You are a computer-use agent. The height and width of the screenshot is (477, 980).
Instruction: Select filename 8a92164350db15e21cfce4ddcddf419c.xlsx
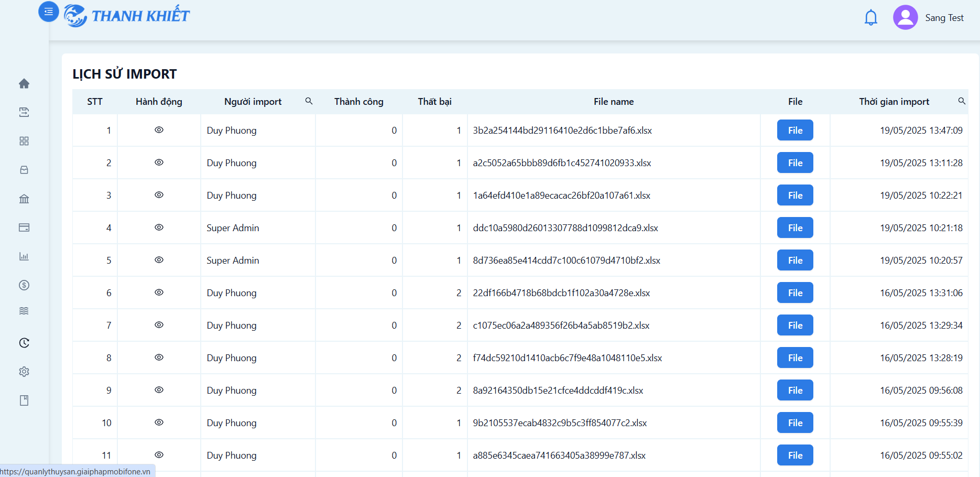pos(558,391)
